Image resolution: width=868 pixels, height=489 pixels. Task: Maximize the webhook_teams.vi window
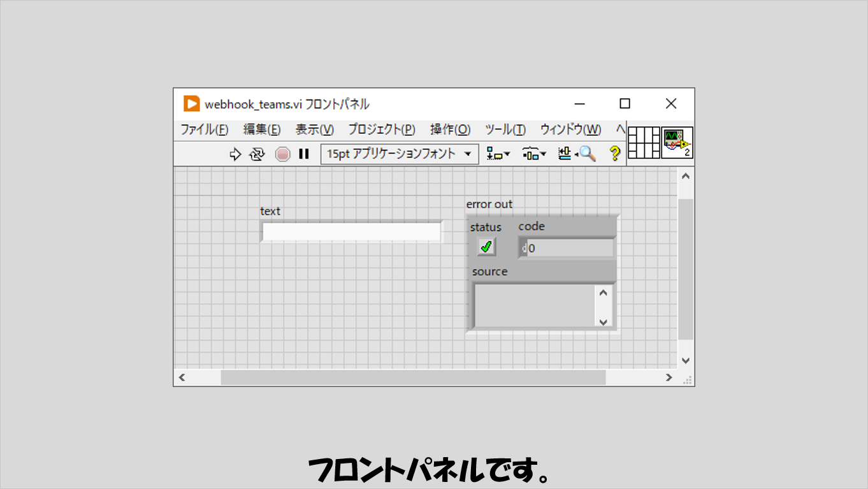click(x=625, y=103)
